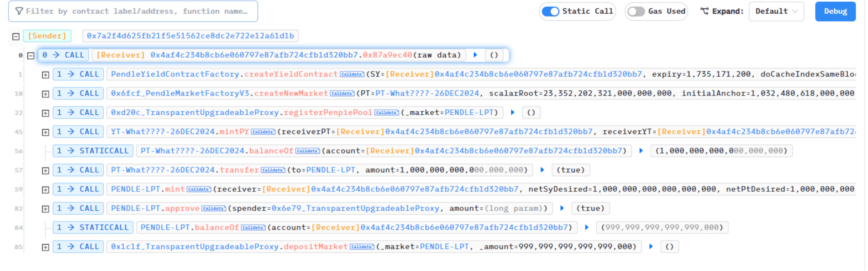Click play arrow next to 0x87a9ec40 raw data call
The height and width of the screenshot is (271, 868).
click(x=475, y=55)
